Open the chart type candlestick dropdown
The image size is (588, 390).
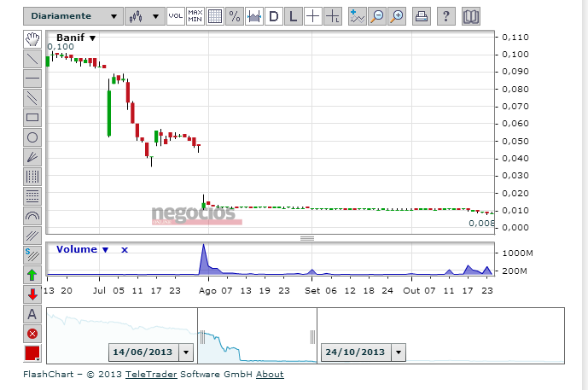pyautogui.click(x=144, y=16)
